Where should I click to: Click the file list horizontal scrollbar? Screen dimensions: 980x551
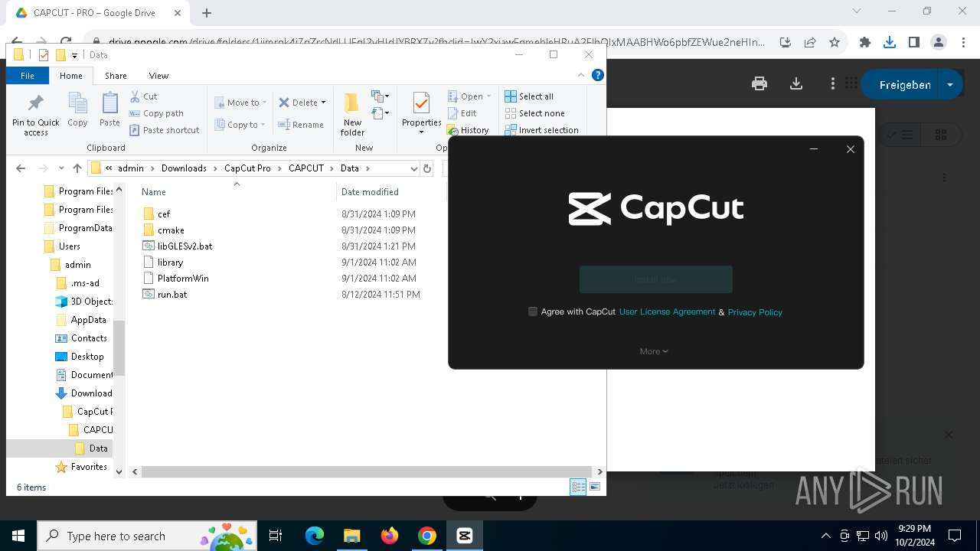367,471
